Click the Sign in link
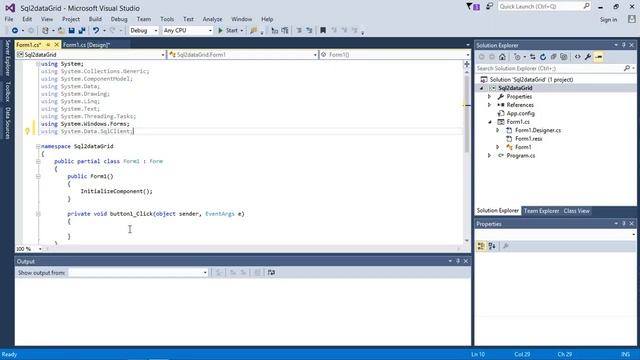This screenshot has height=360, width=640. point(609,20)
